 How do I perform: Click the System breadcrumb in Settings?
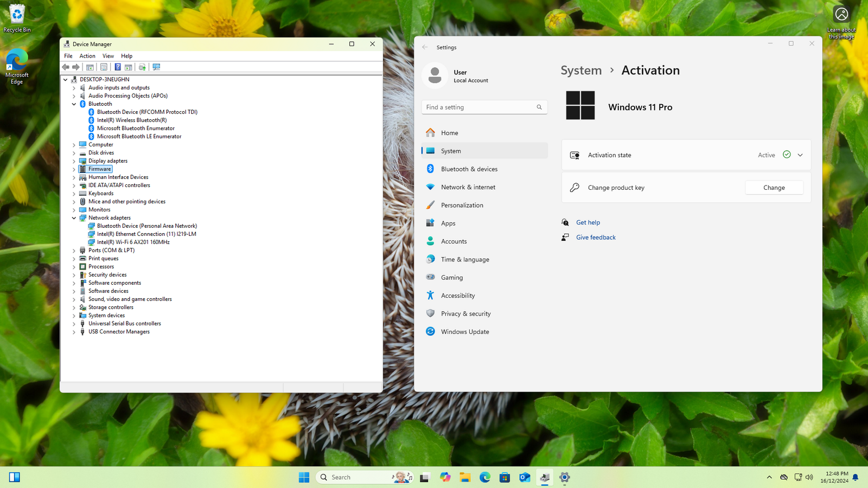tap(581, 70)
